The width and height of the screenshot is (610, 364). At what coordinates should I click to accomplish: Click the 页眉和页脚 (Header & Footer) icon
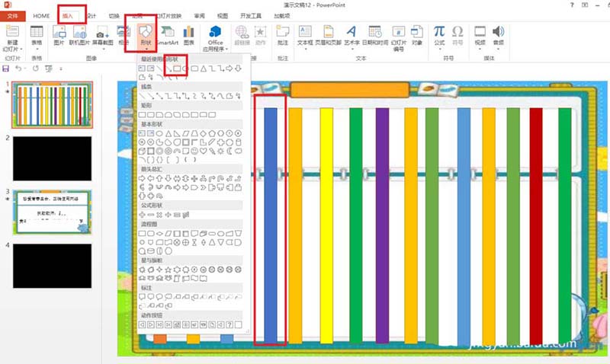click(x=329, y=35)
